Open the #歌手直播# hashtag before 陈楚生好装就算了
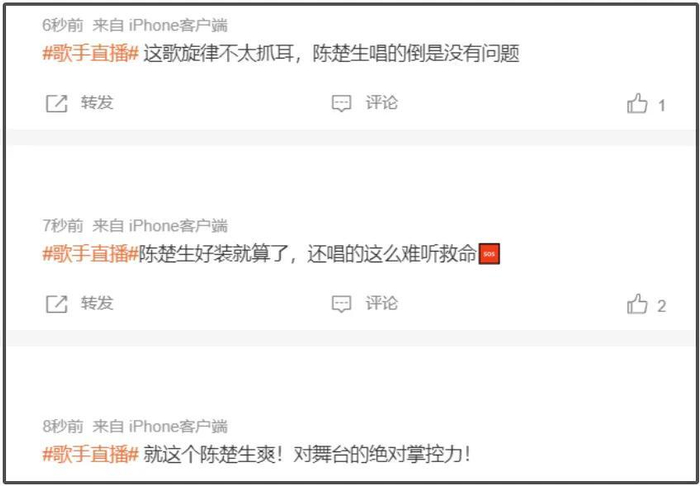 pos(91,254)
